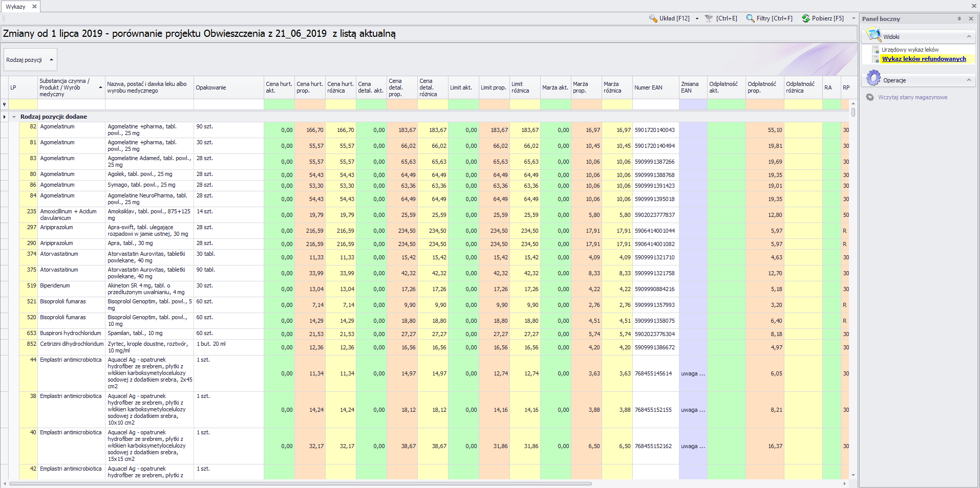The image size is (980, 488).
Task: Click Wczytaj stany magazynowe gear icon
Action: [870, 97]
